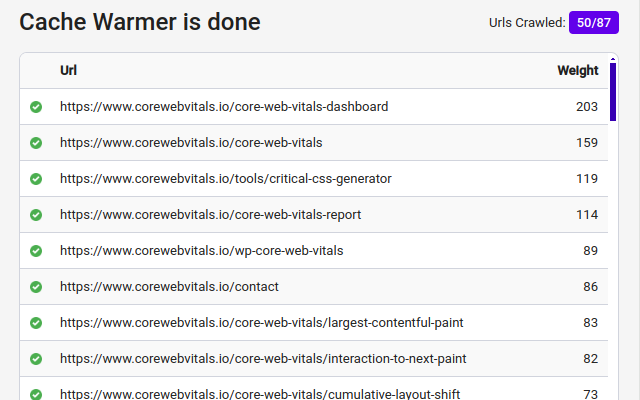The image size is (640, 400).
Task: Open the cumulative-layout-shift URL
Action: coord(259,394)
